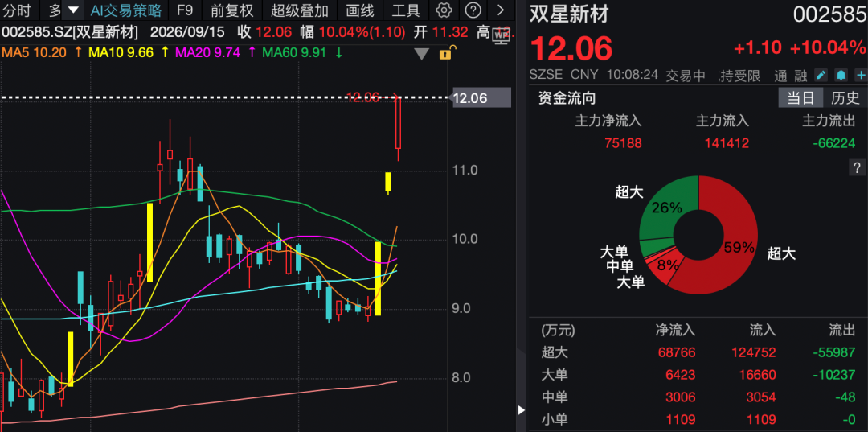Add stock to watchlist with plus icon
Image resolution: width=868 pixels, height=432 pixels.
861,76
